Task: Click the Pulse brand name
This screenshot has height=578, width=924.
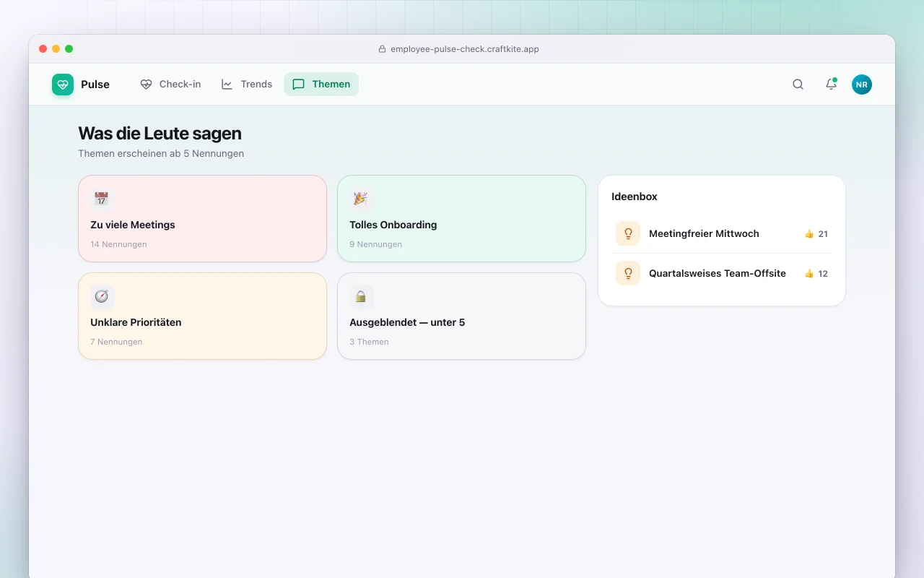Action: 95,85
